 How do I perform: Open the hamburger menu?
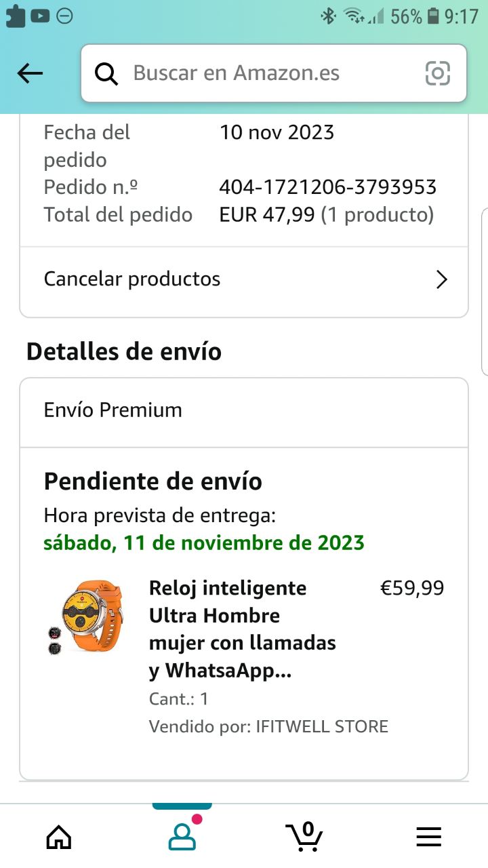(x=428, y=837)
